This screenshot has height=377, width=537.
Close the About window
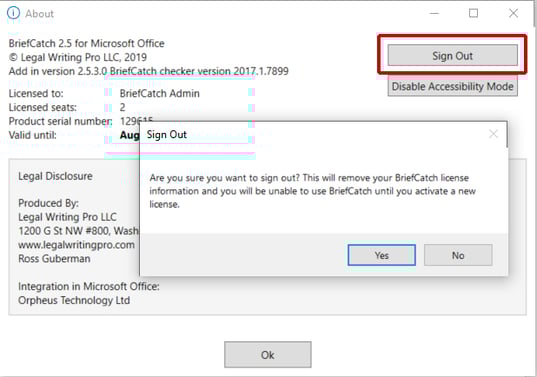513,13
